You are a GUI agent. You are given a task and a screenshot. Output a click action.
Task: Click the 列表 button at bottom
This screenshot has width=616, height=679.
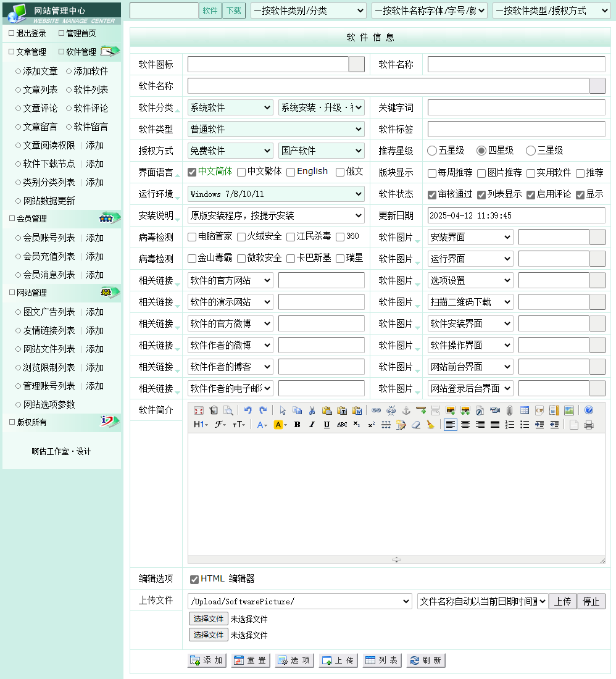click(x=382, y=660)
